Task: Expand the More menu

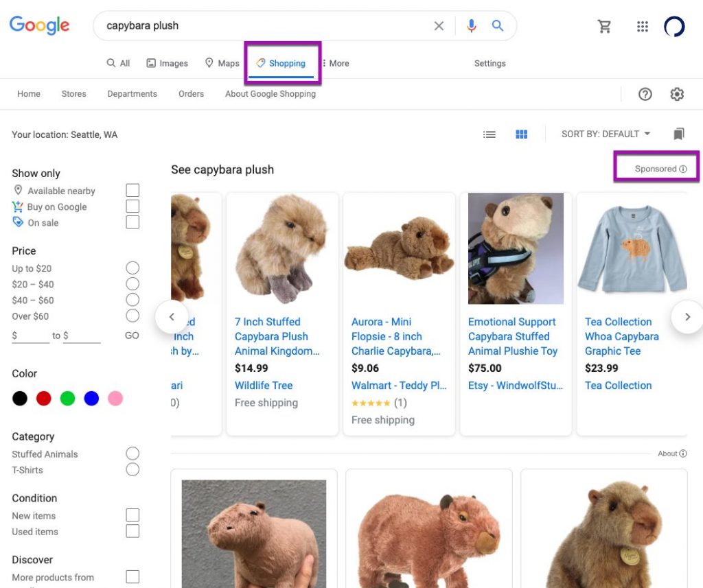Action: coord(336,63)
